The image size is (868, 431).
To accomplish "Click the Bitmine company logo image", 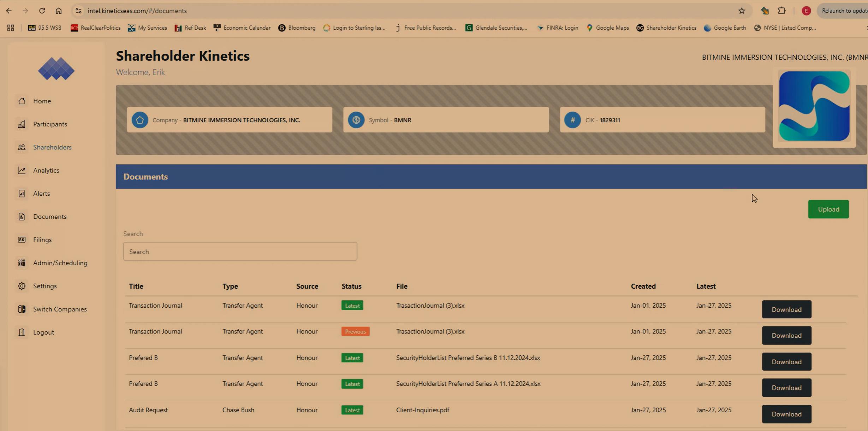I will tap(814, 106).
